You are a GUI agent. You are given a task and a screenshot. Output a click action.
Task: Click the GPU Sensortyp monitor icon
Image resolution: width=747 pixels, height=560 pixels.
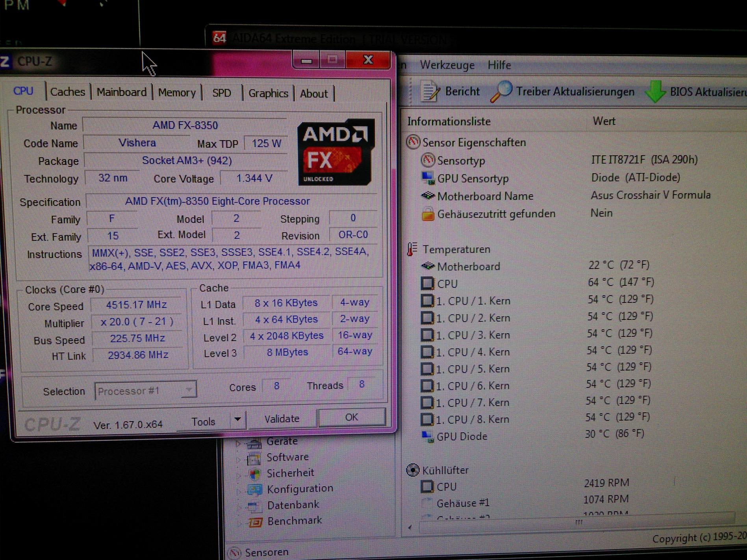[x=428, y=178]
